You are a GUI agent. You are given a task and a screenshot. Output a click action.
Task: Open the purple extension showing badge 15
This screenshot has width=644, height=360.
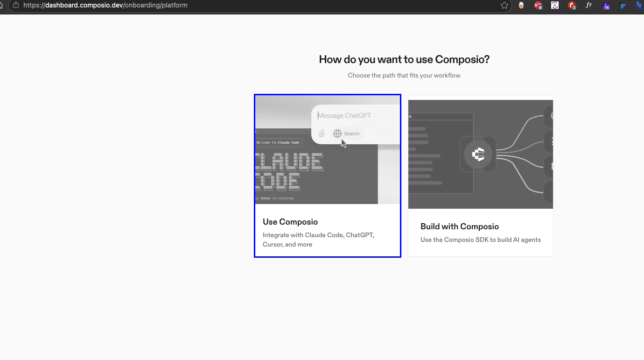coord(606,6)
